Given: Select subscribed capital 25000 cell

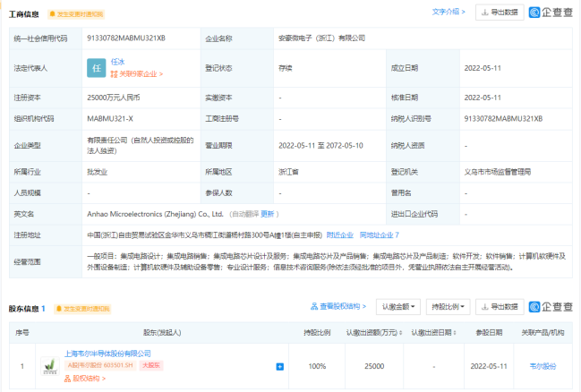Looking at the screenshot, I should (374, 366).
